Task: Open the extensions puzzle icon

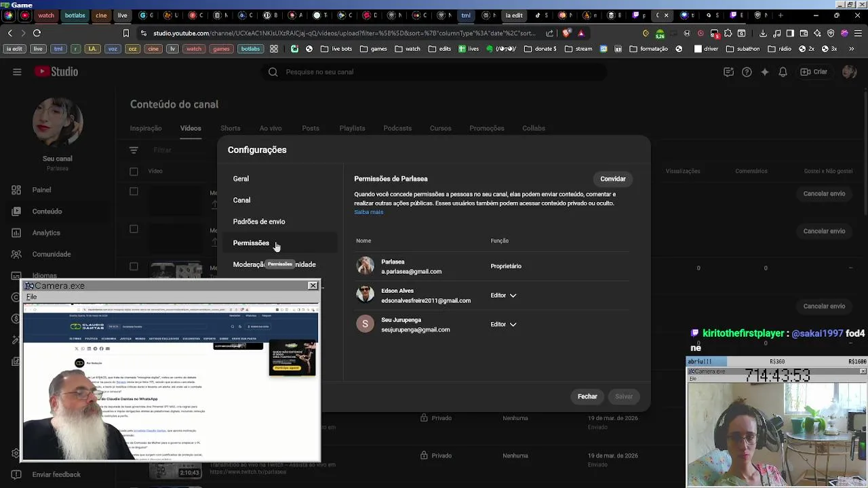Action: click(x=728, y=33)
